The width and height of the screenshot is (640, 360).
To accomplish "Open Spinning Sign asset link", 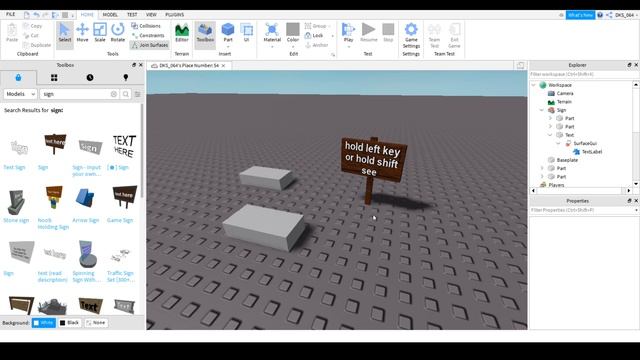I will pyautogui.click(x=87, y=276).
